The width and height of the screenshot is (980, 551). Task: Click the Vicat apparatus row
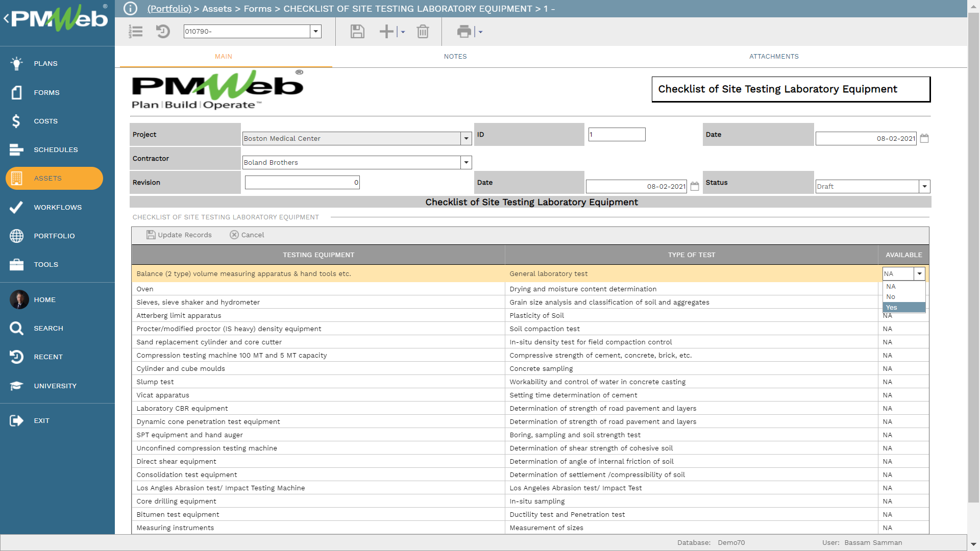coord(530,395)
